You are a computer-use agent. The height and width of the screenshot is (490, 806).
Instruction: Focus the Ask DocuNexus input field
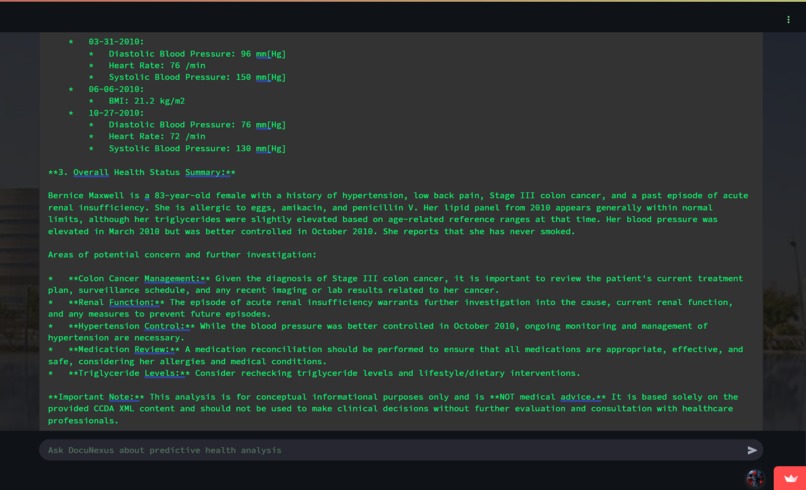coord(401,450)
